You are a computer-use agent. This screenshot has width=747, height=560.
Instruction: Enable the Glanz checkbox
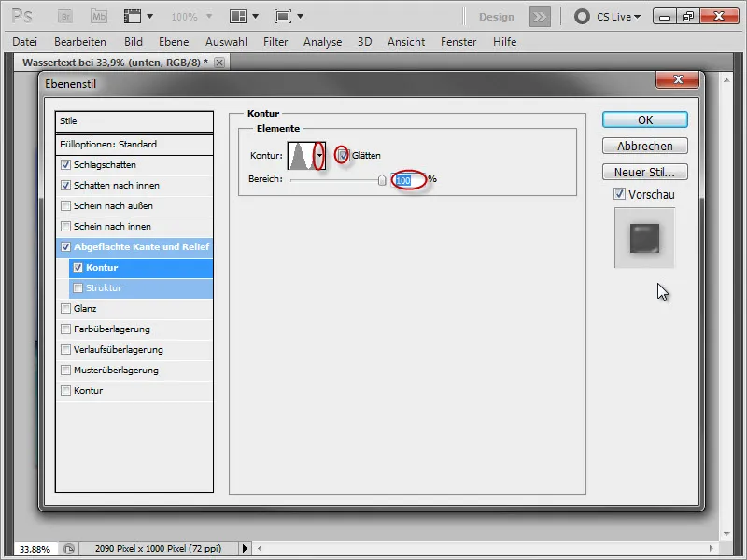(65, 309)
